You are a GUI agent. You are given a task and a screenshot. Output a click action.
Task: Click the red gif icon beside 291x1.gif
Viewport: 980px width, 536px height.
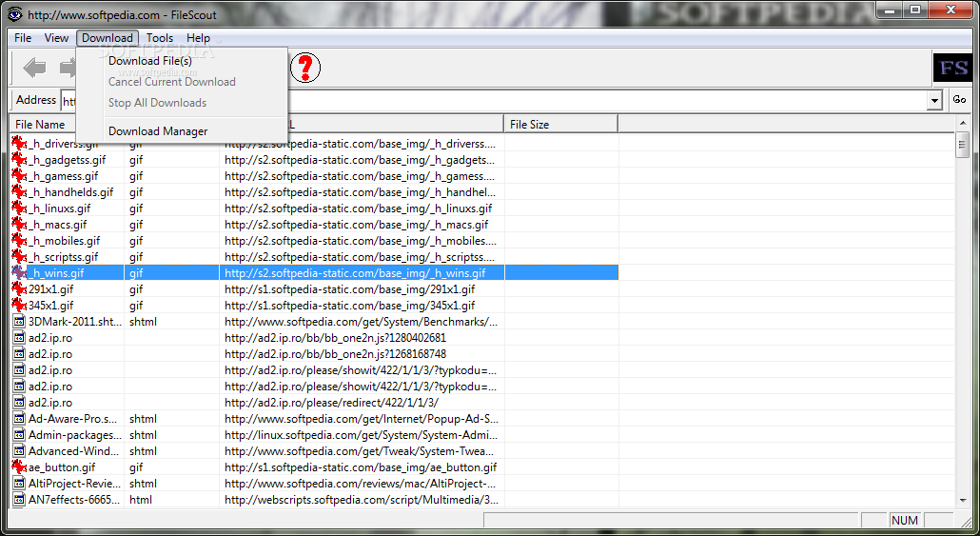tap(19, 289)
